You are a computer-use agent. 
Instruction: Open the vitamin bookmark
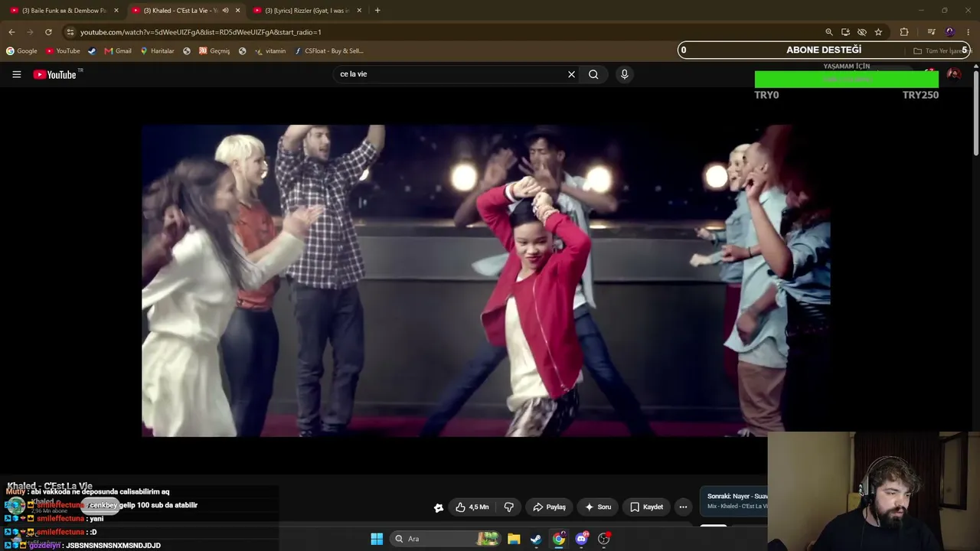[270, 51]
